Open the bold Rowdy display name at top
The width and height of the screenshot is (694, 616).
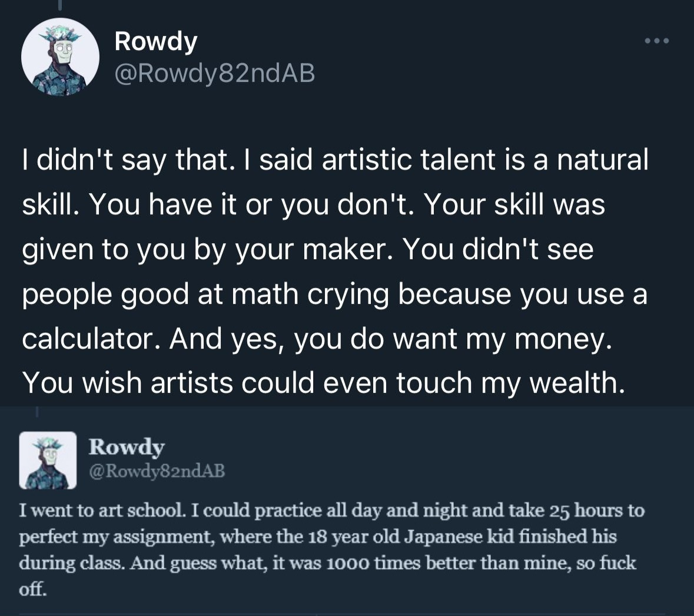click(156, 41)
